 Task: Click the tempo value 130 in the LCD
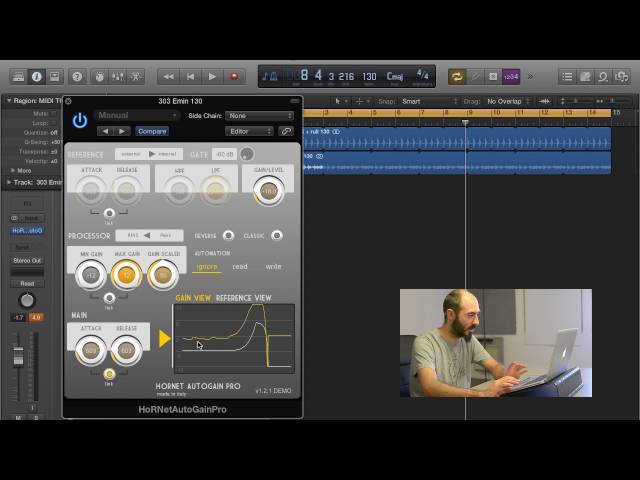pyautogui.click(x=369, y=77)
